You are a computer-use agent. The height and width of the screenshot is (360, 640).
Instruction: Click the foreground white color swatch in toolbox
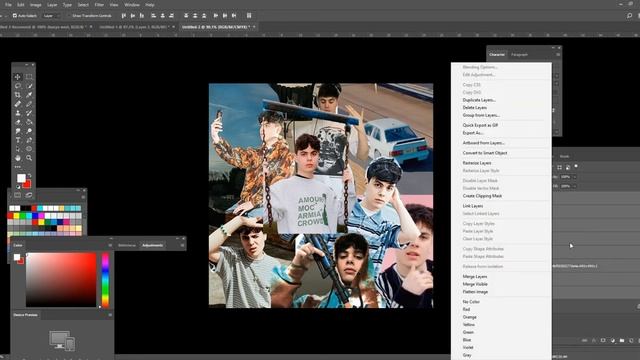pyautogui.click(x=21, y=178)
